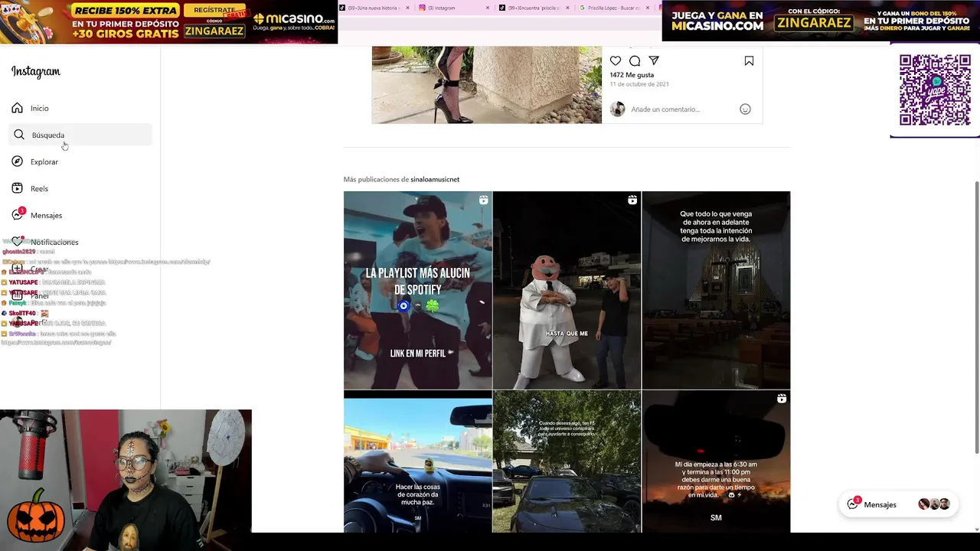Open the Explorar compass icon

pos(18,161)
